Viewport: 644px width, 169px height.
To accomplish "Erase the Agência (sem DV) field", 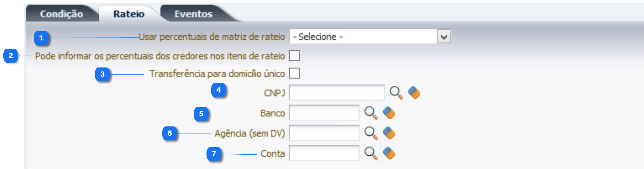I will coord(389,133).
